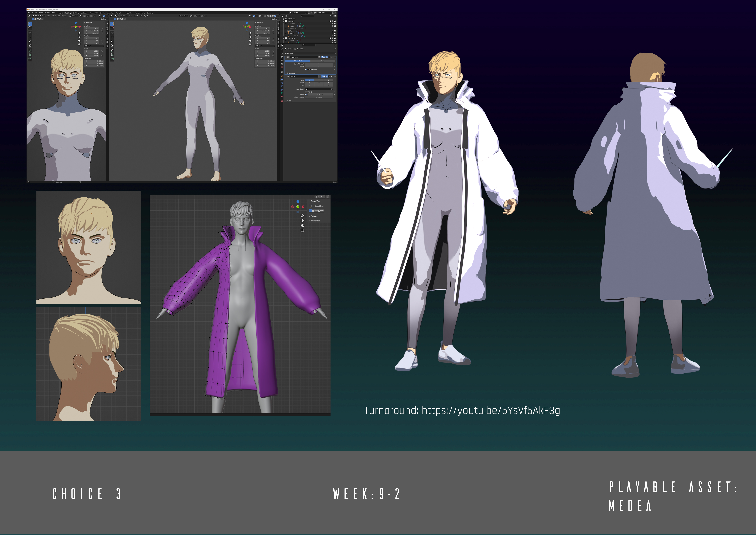Toggle the Optimal Display checkbox

click(306, 70)
